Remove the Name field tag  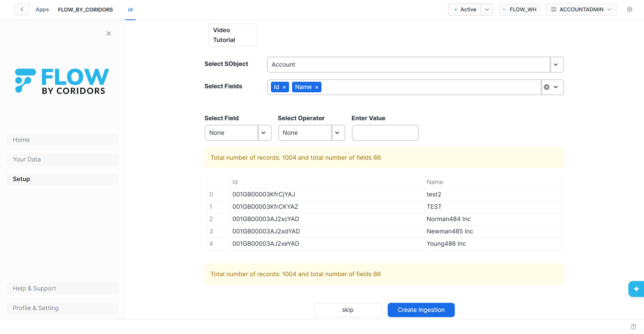click(x=317, y=87)
